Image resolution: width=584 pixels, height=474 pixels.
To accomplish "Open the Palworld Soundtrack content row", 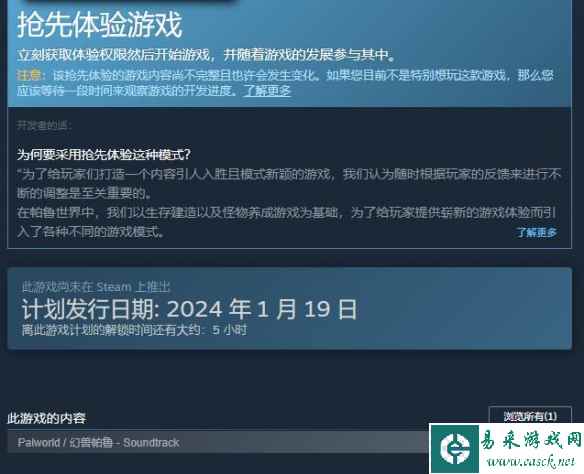I will point(219,442).
